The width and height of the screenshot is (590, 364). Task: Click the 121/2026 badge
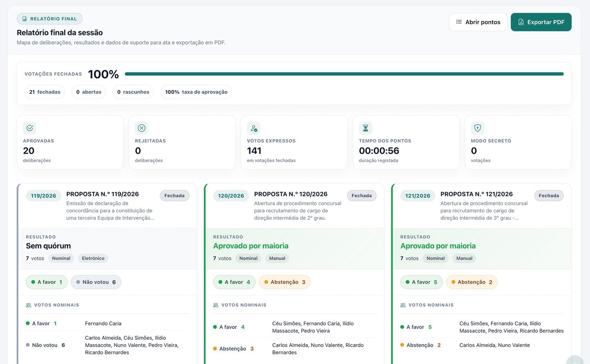pyautogui.click(x=418, y=196)
